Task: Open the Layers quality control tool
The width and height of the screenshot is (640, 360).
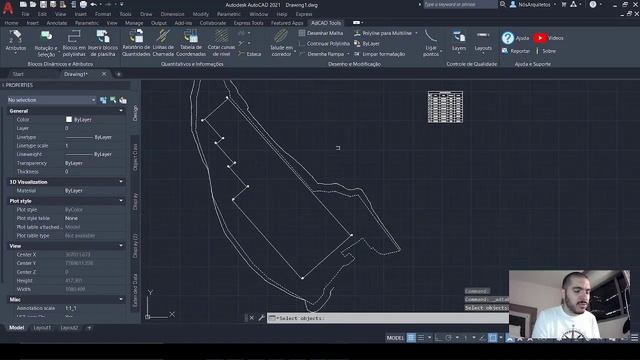Action: pyautogui.click(x=459, y=41)
